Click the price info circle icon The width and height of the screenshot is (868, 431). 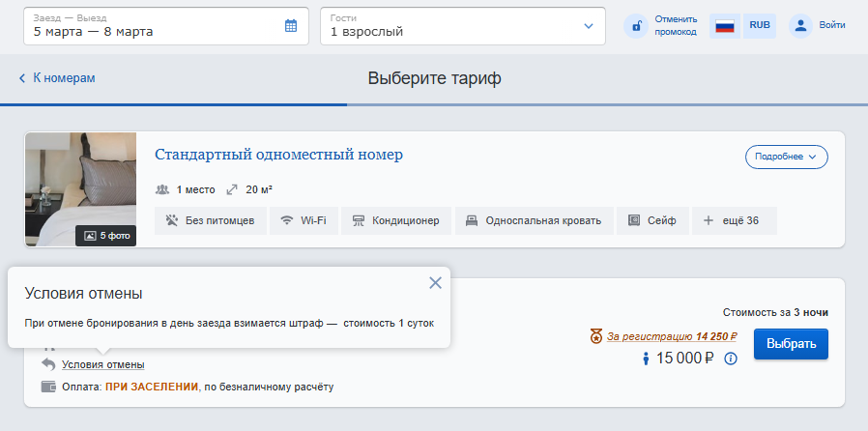pos(731,359)
